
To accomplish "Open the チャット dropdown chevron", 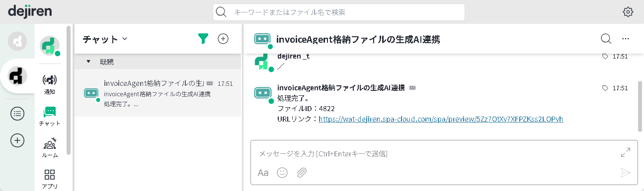I will tap(125, 39).
